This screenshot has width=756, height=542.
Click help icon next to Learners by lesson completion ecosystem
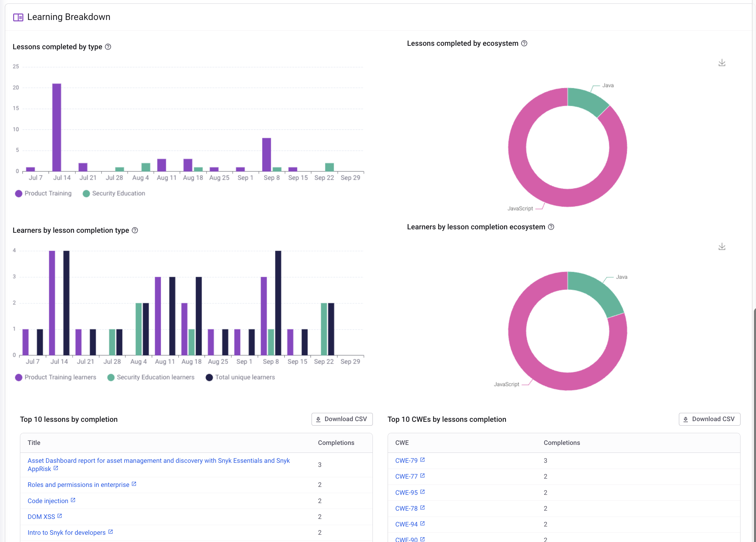point(551,227)
